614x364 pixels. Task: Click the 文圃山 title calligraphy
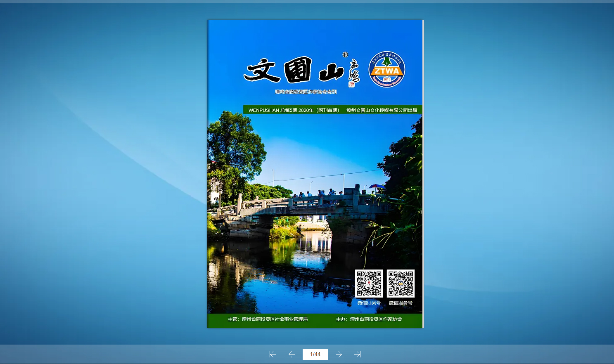pos(294,70)
